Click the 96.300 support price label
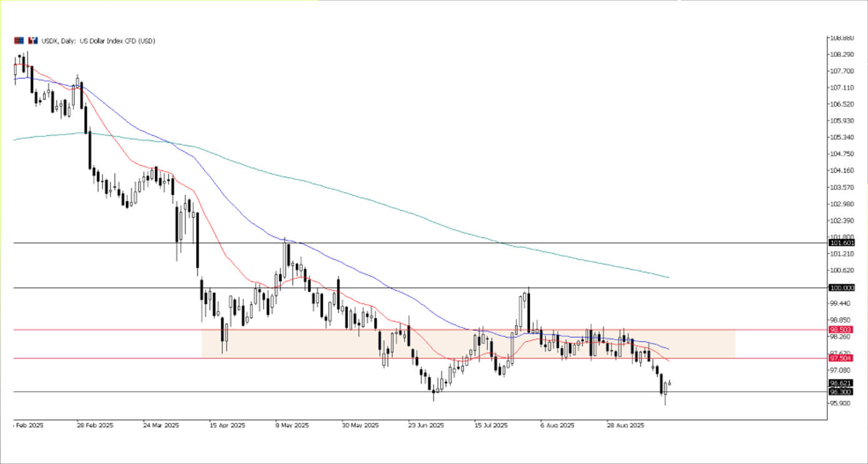868x464 pixels. (841, 392)
